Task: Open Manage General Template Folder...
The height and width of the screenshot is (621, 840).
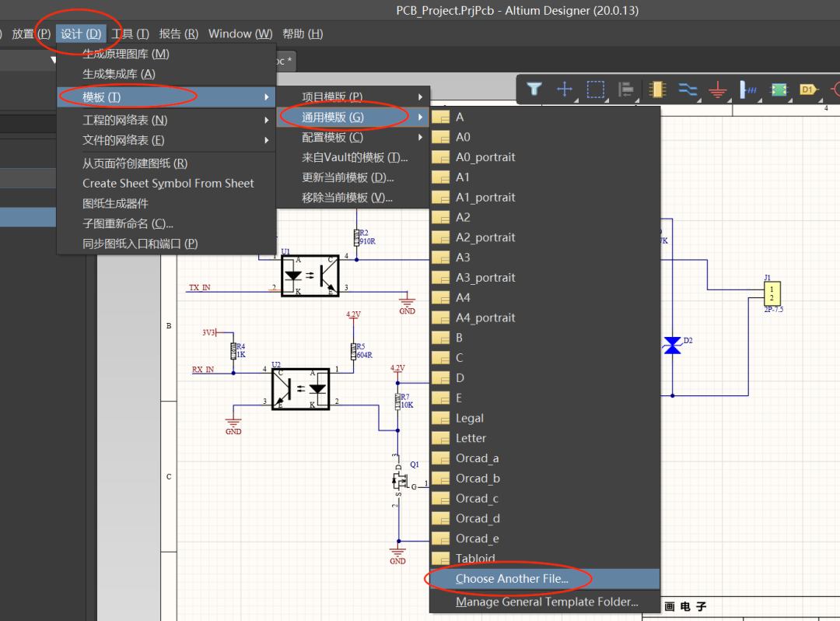Action: (x=546, y=602)
